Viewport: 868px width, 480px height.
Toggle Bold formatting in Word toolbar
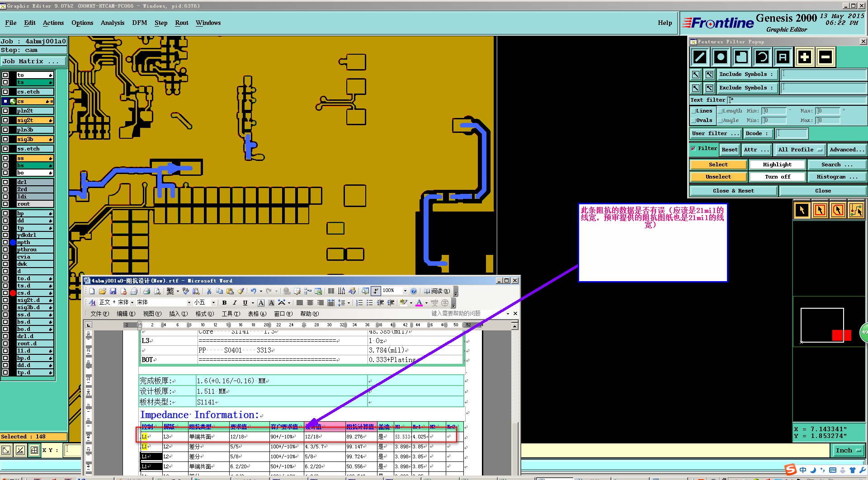pyautogui.click(x=224, y=303)
